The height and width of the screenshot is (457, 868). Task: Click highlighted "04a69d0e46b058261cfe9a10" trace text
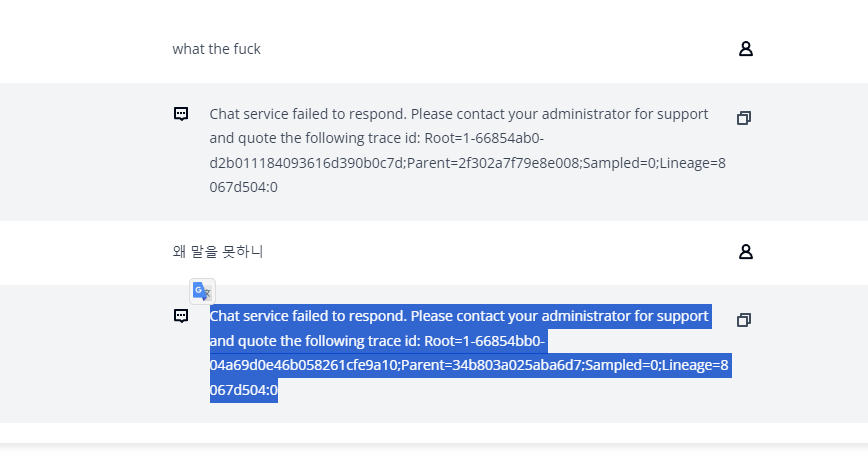click(x=304, y=365)
